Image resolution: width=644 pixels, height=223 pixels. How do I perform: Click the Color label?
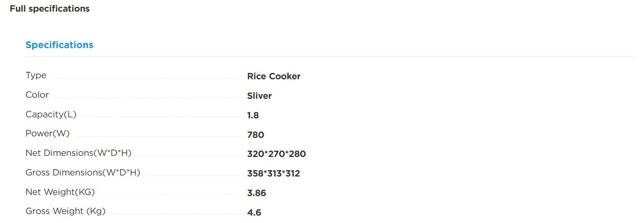37,95
